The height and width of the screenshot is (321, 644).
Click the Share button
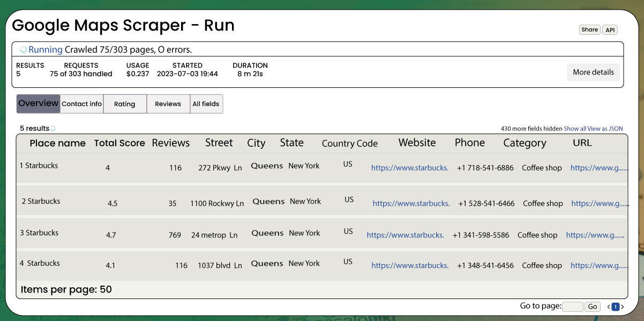[590, 30]
